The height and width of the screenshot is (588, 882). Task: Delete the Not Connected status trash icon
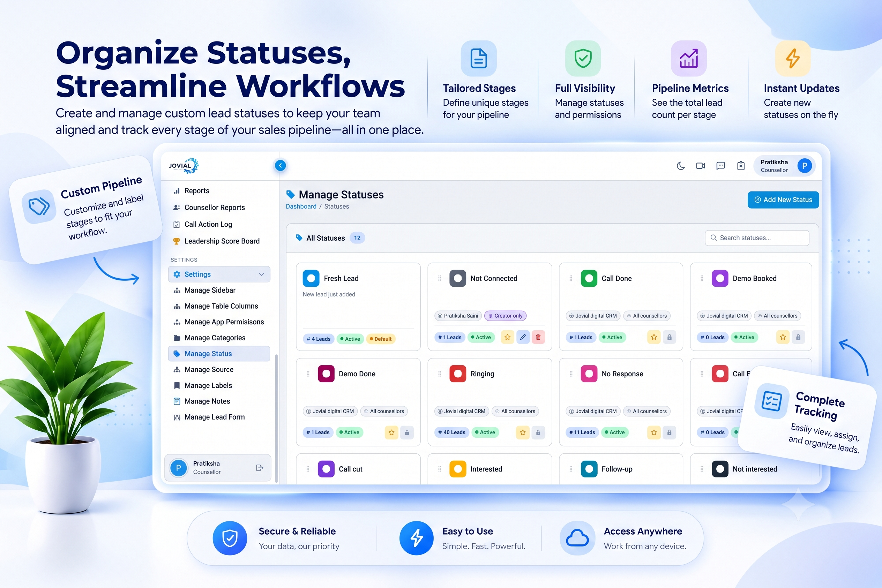click(538, 337)
